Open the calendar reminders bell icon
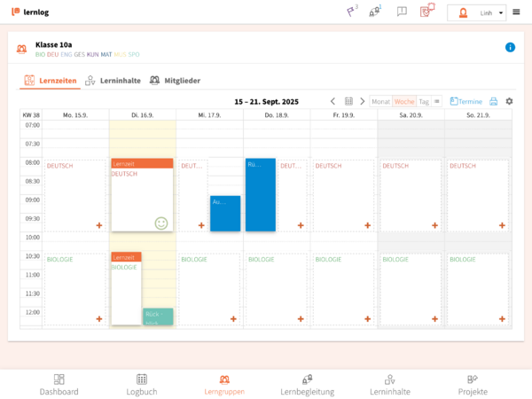 pos(427,12)
